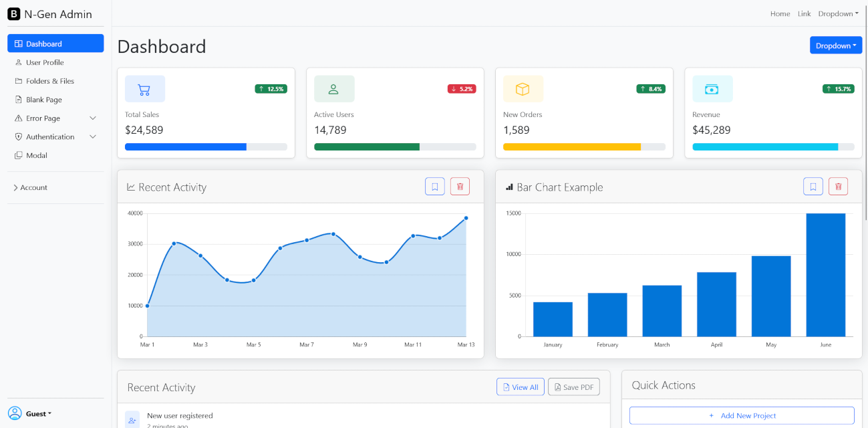Click the New user registered entry
Screen dimensions: 868x428
[180, 416]
